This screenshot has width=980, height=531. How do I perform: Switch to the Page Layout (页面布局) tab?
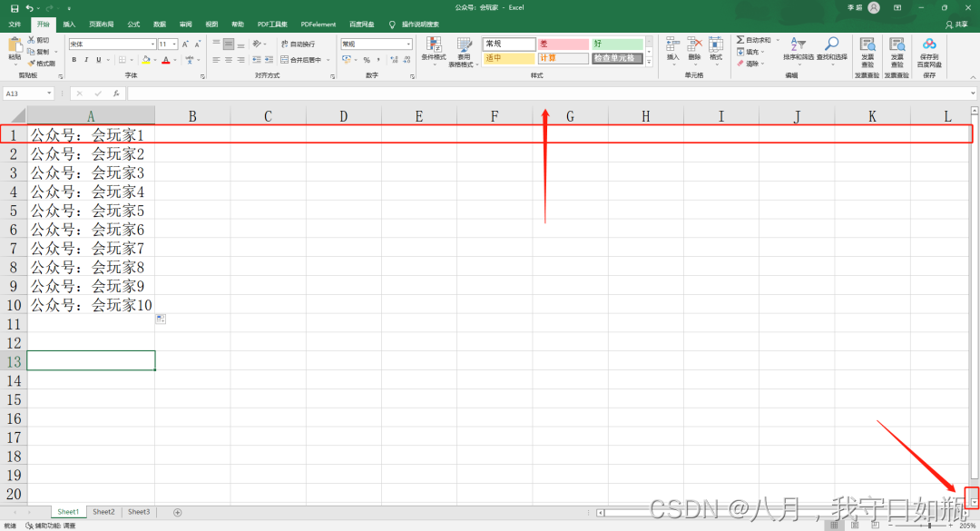(x=102, y=25)
